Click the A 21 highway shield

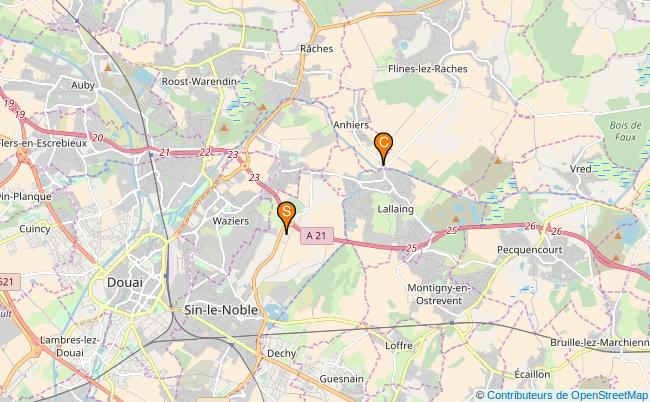pos(317,235)
